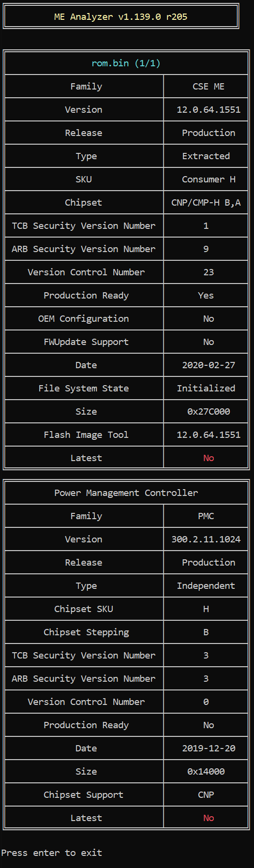Click the 12.0.64.1551 version value
Image resolution: width=254 pixels, height=868 pixels.
[x=209, y=110]
